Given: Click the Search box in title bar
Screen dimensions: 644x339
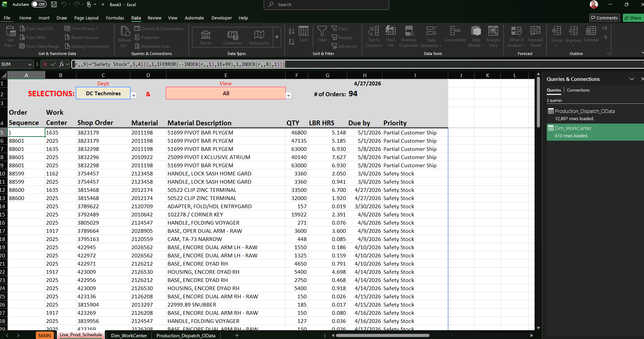Looking at the screenshot, I should (x=326, y=5).
